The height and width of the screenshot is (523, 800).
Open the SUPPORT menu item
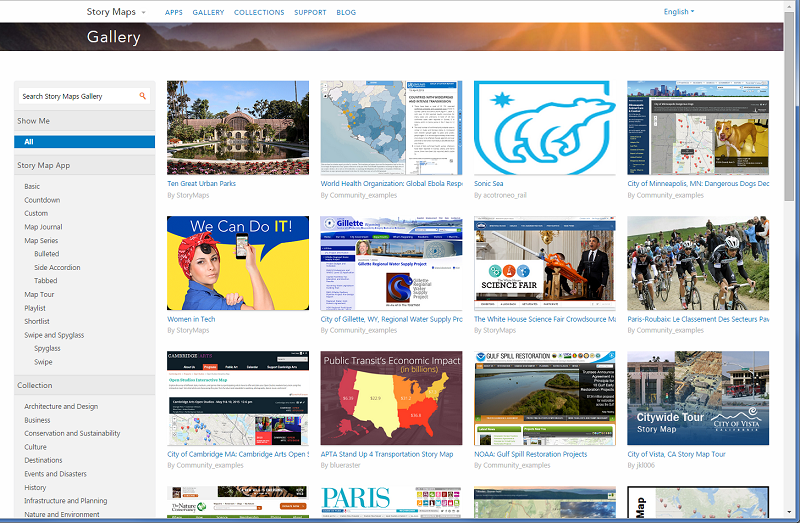[x=310, y=12]
